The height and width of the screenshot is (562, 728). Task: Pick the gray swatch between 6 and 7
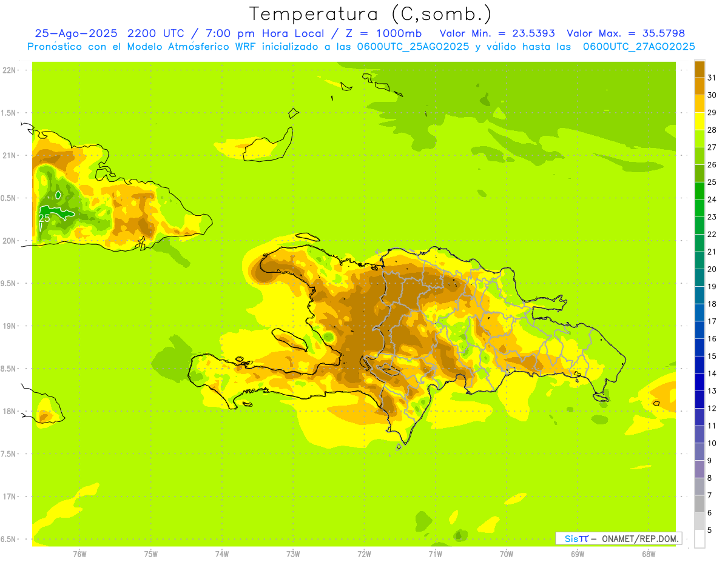coord(699,504)
